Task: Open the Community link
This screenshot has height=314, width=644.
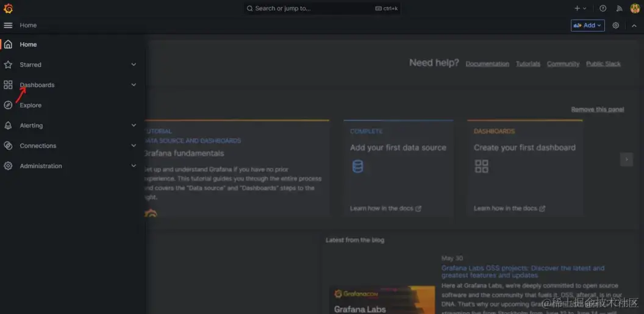Action: tap(563, 64)
